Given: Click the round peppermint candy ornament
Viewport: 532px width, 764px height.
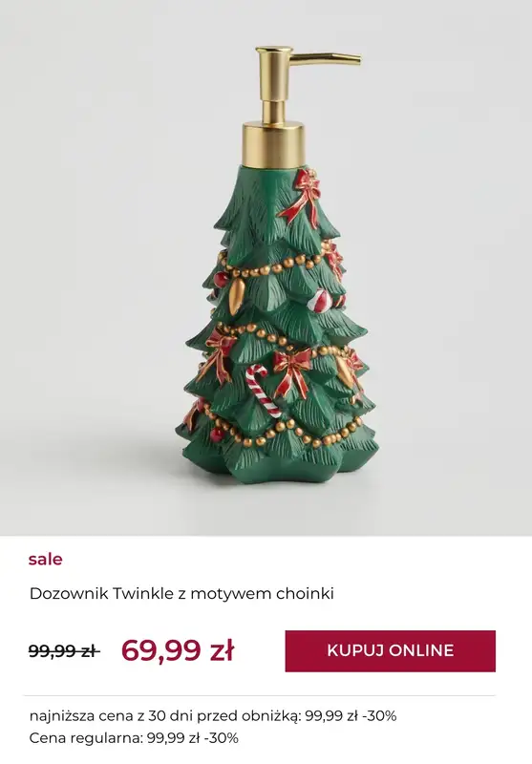Looking at the screenshot, I should click(319, 301).
